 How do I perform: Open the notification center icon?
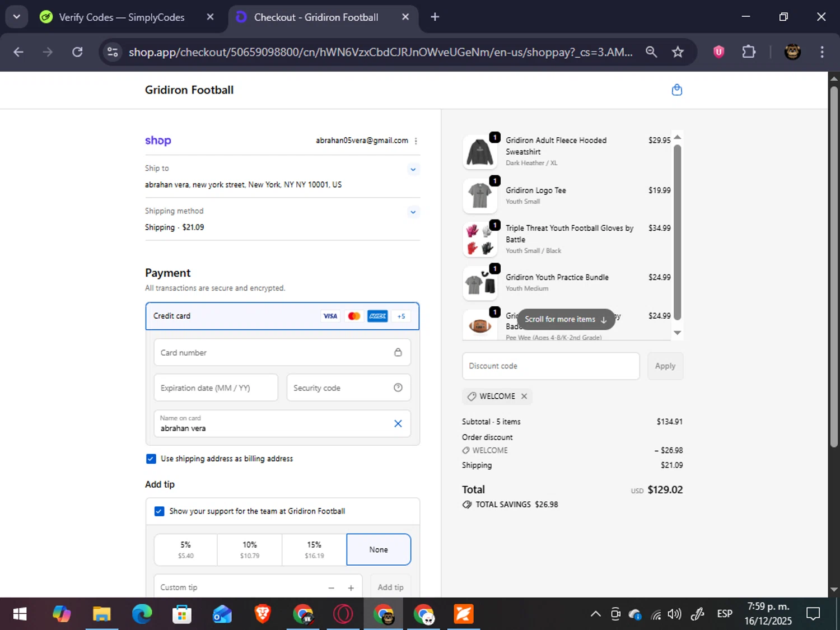click(x=813, y=614)
